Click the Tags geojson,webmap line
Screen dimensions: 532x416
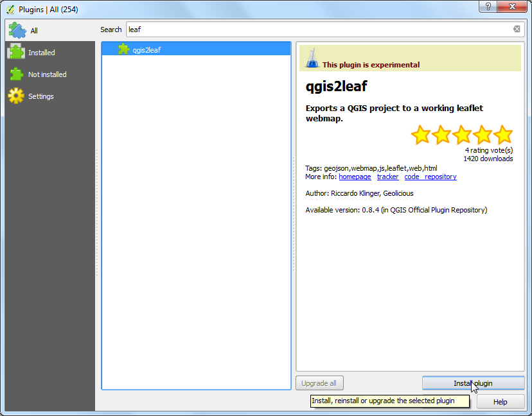click(x=371, y=168)
